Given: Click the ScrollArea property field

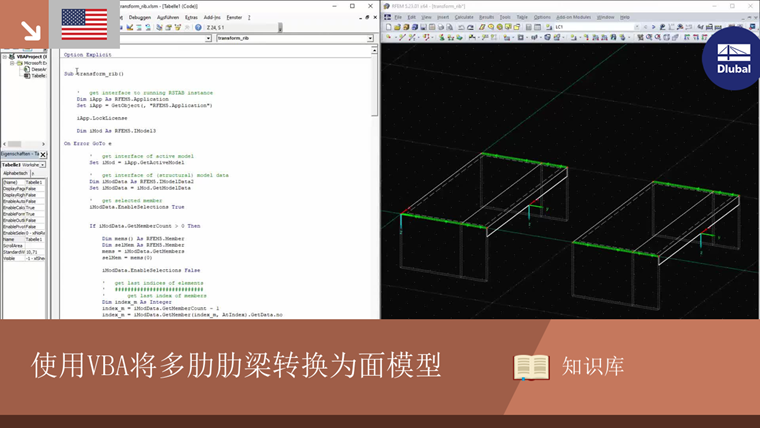Looking at the screenshot, I should click(35, 246).
